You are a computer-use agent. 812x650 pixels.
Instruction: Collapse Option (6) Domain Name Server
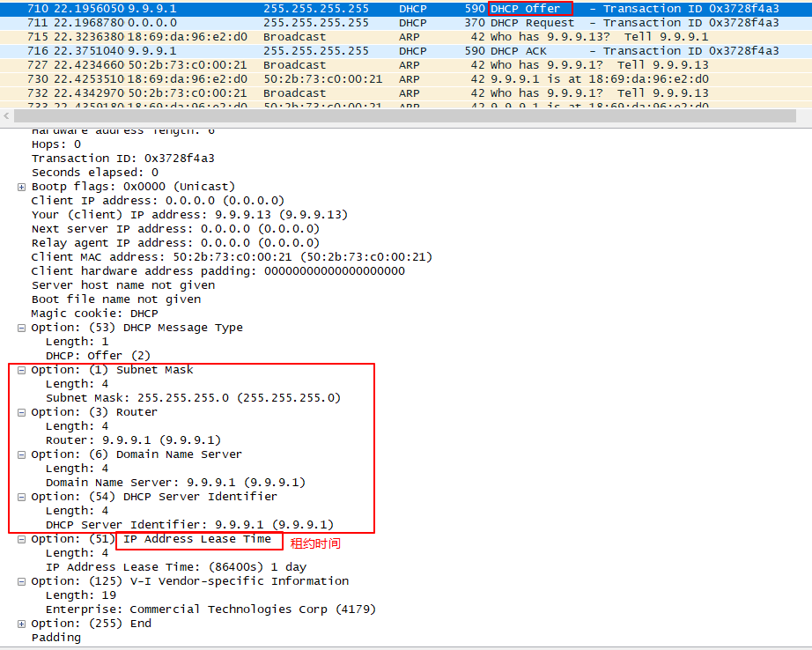(x=21, y=454)
